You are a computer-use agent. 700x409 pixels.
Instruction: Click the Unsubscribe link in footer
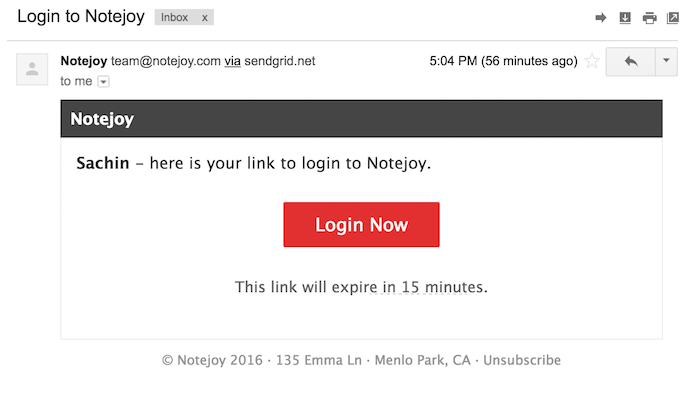[x=522, y=360]
